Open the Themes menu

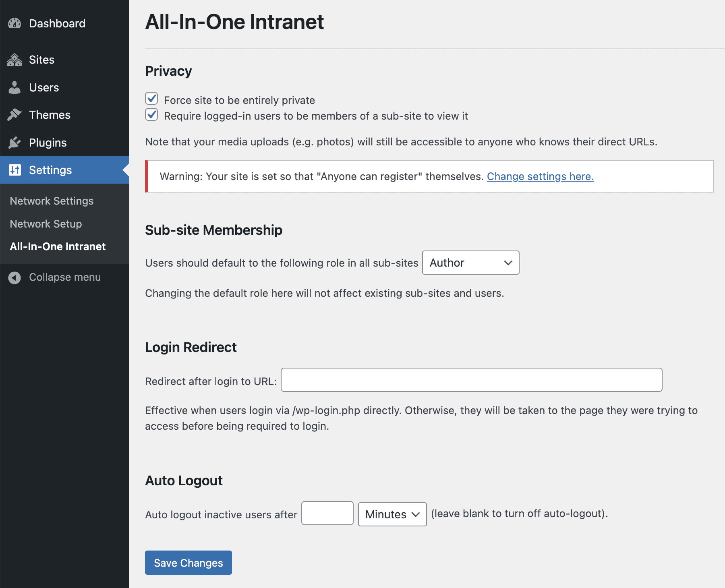(64, 115)
